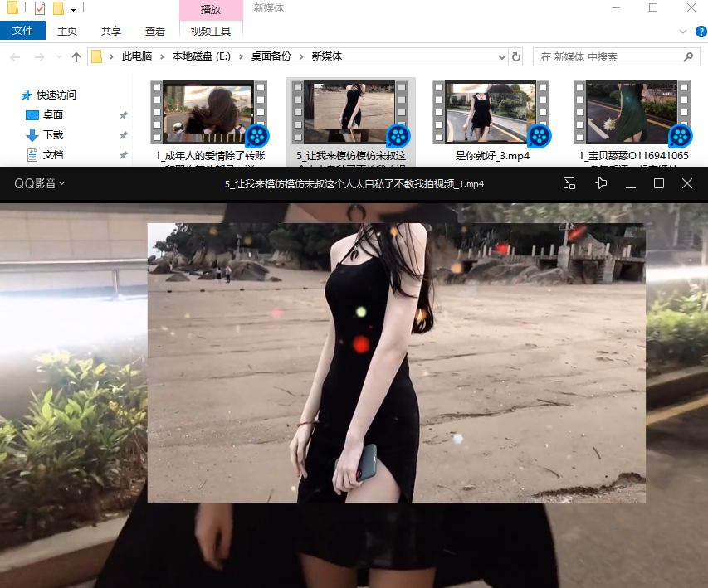
Task: Click the file name 1_成年人的爱情除了转账
Action: pyautogui.click(x=211, y=156)
